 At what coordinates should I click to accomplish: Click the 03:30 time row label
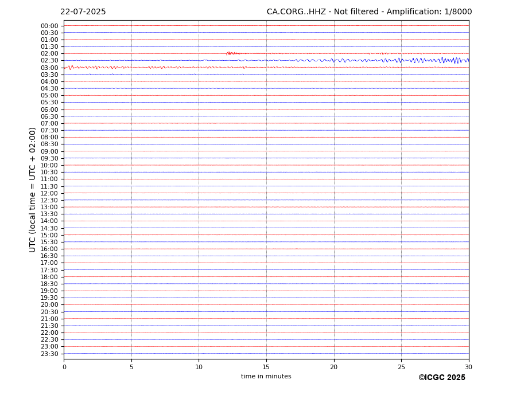pyautogui.click(x=49, y=75)
